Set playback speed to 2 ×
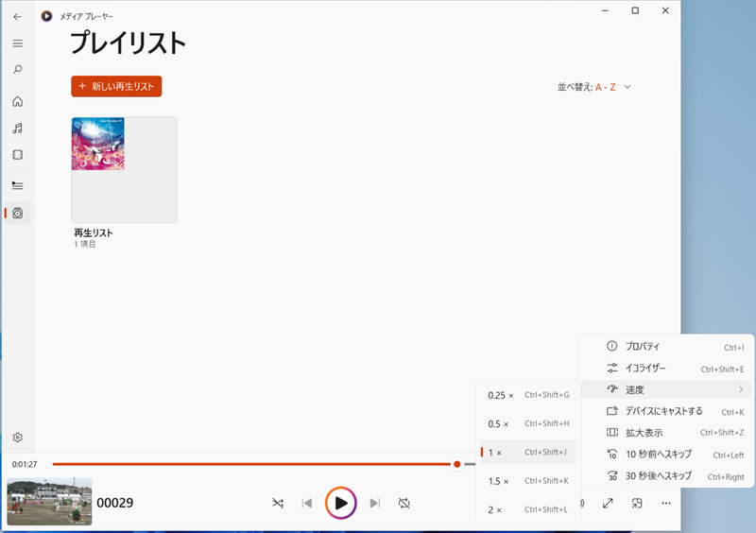 pyautogui.click(x=528, y=510)
